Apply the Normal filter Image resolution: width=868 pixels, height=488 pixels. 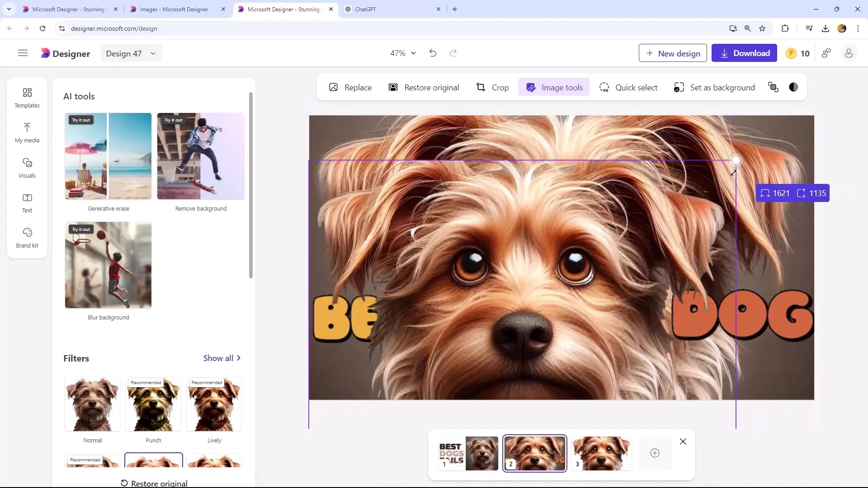[x=92, y=404]
